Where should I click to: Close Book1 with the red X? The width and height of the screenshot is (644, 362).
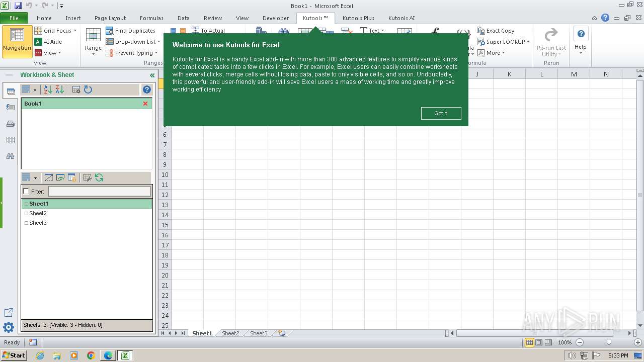pos(145,104)
